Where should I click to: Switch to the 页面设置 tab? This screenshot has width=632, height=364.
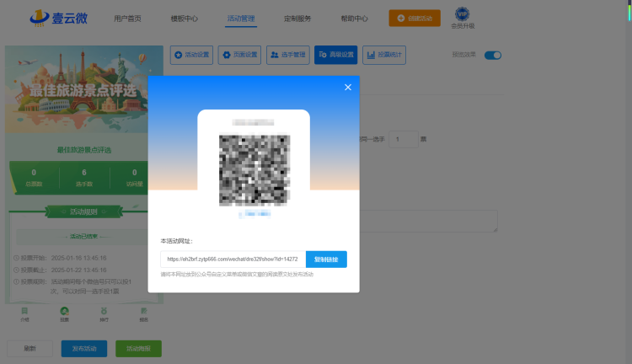coord(239,55)
